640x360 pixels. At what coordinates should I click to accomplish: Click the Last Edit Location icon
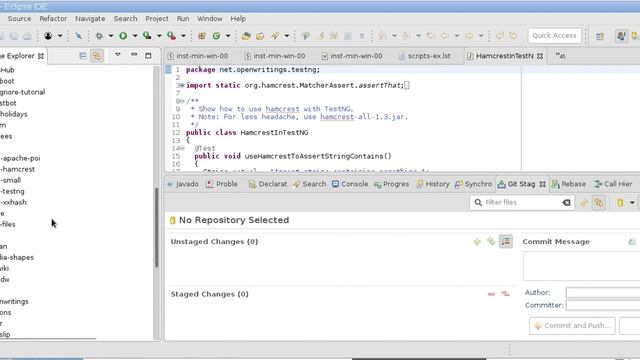431,36
